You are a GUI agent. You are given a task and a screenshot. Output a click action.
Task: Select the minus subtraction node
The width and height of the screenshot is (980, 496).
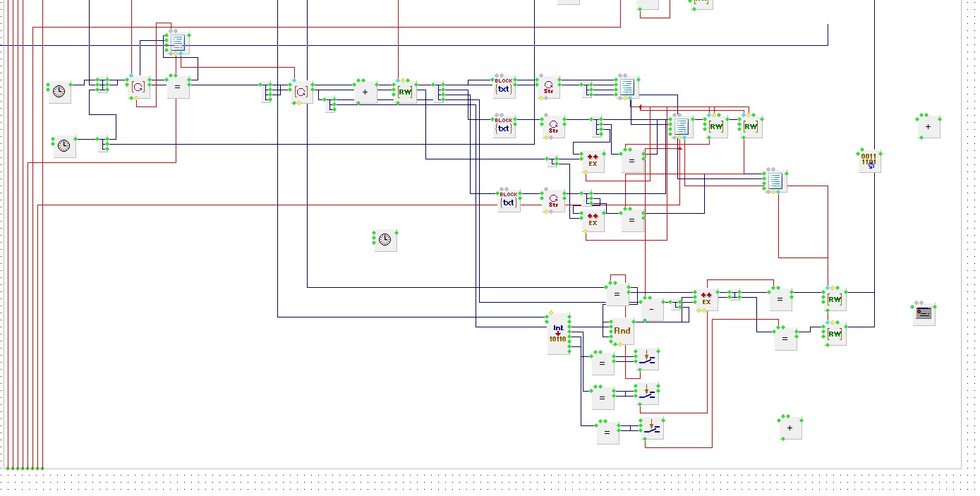[x=652, y=309]
